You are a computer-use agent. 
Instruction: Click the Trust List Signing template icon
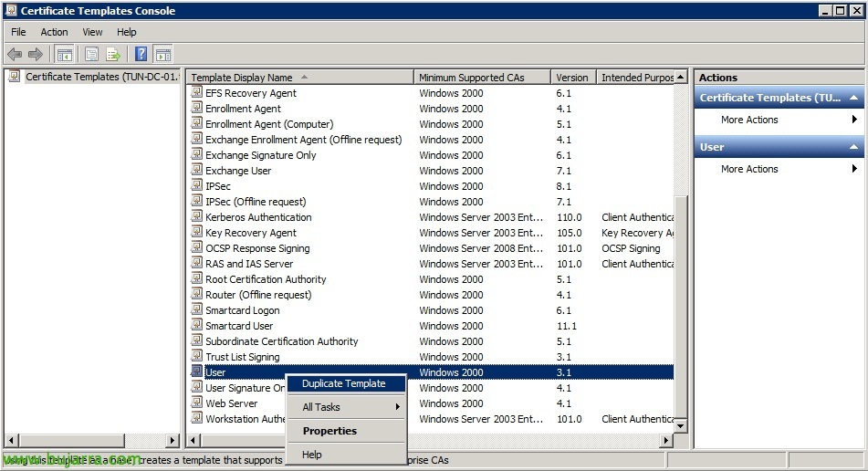[196, 355]
